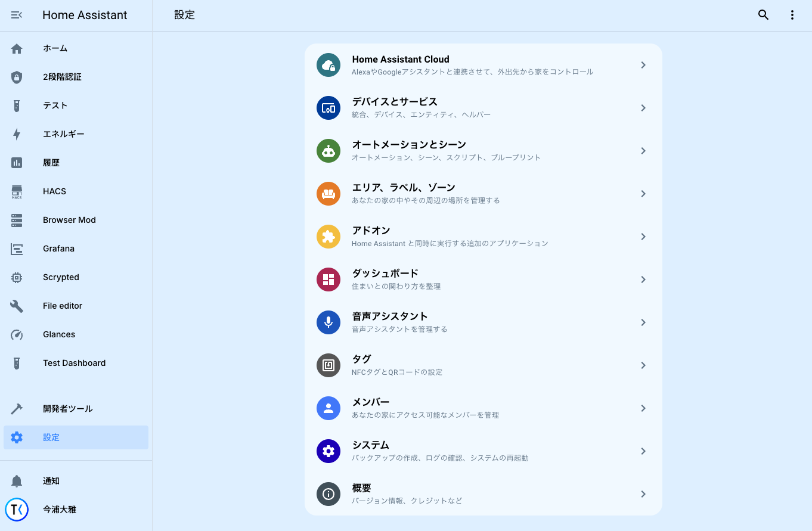Image resolution: width=812 pixels, height=531 pixels.
Task: Click the メンバー person icon
Action: click(x=328, y=408)
